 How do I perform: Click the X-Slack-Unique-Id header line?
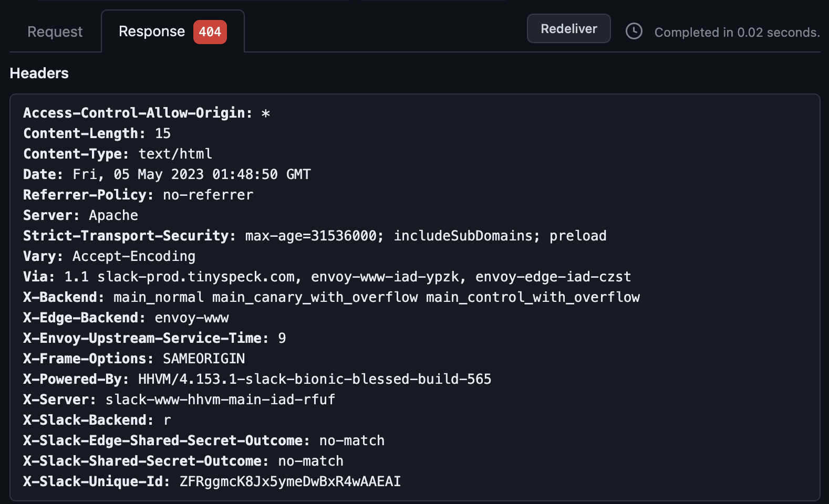click(x=212, y=481)
